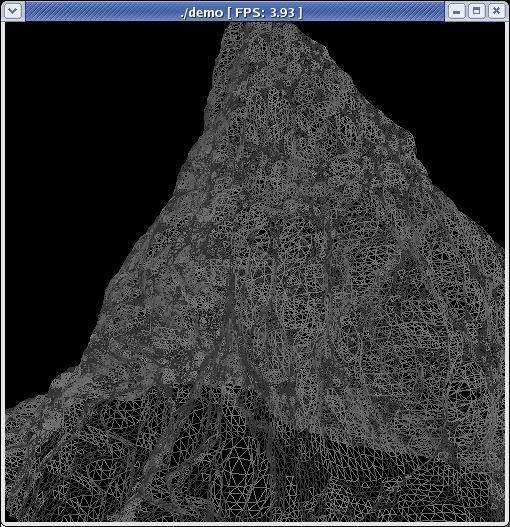This screenshot has width=510, height=527.
Task: Click the window's right border edge
Action: tap(507, 269)
